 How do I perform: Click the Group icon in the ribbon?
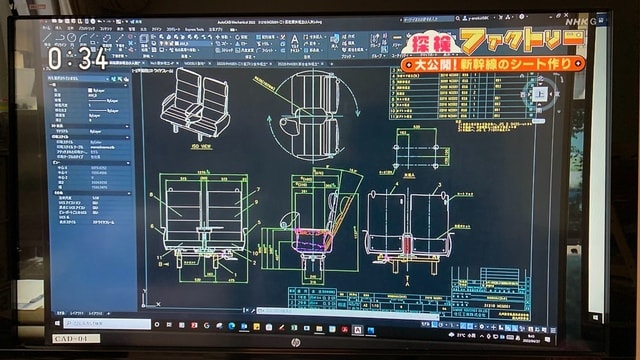tap(375, 39)
